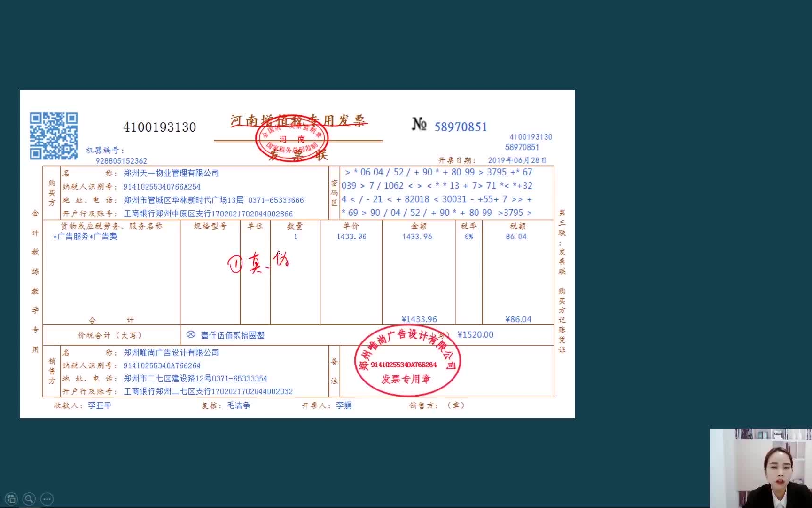The height and width of the screenshot is (508, 812).
Task: Click the quantity value 1
Action: pyautogui.click(x=295, y=237)
